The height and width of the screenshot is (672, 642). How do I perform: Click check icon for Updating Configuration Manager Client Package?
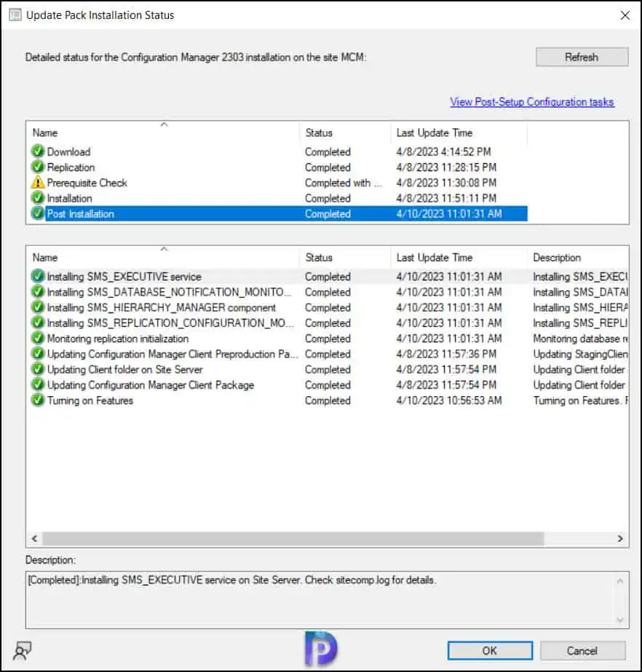coord(38,384)
